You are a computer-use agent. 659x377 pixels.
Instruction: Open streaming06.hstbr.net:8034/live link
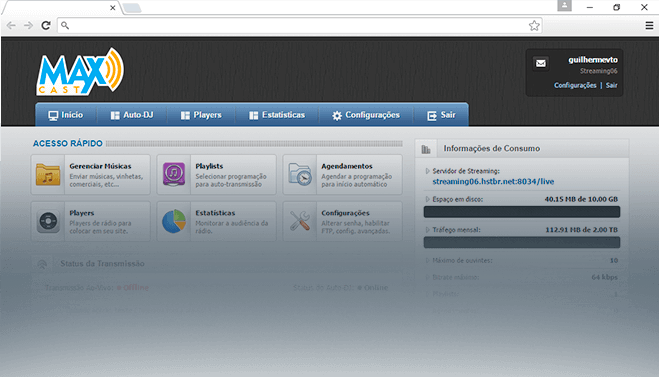pyautogui.click(x=493, y=182)
